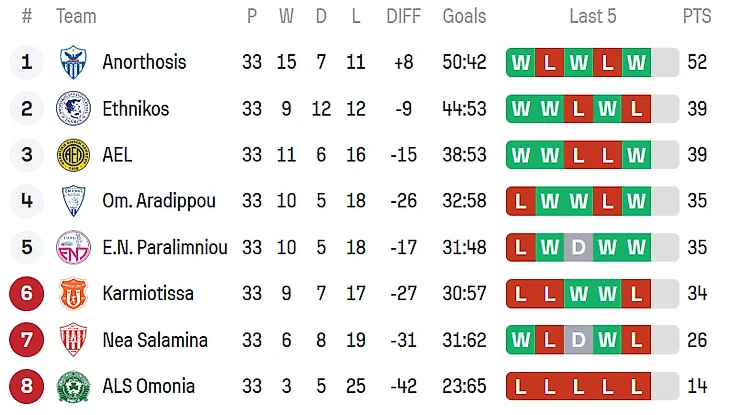The image size is (730, 415).
Task: Click the Nea Salamina red-striped badge
Action: [74, 340]
